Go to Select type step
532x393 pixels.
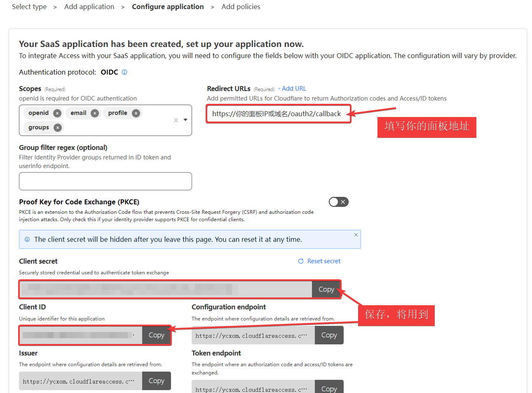pos(29,7)
